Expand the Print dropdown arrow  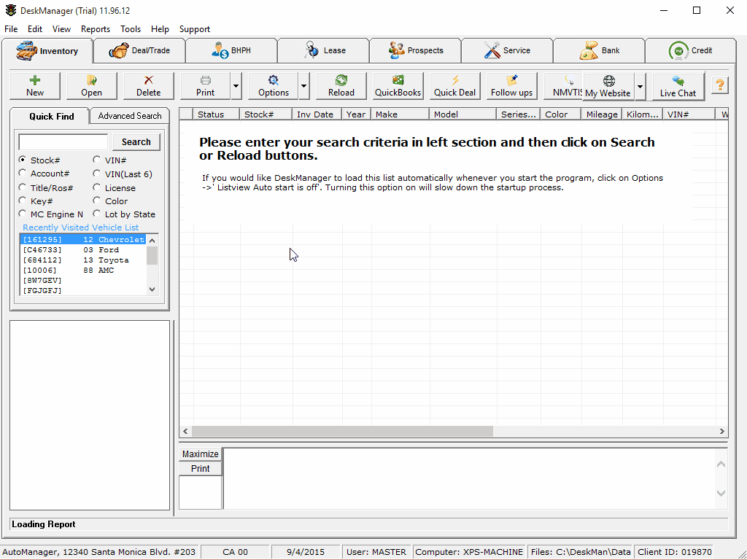[x=236, y=86]
